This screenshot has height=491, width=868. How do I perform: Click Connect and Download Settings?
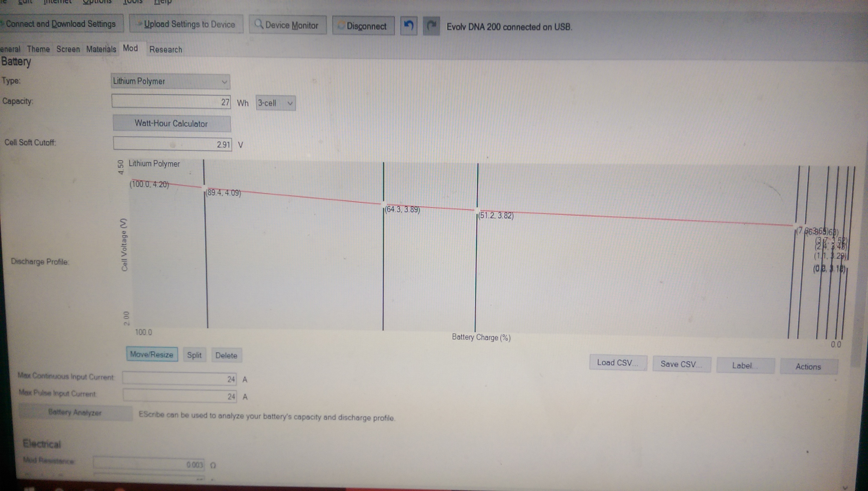[x=61, y=24]
